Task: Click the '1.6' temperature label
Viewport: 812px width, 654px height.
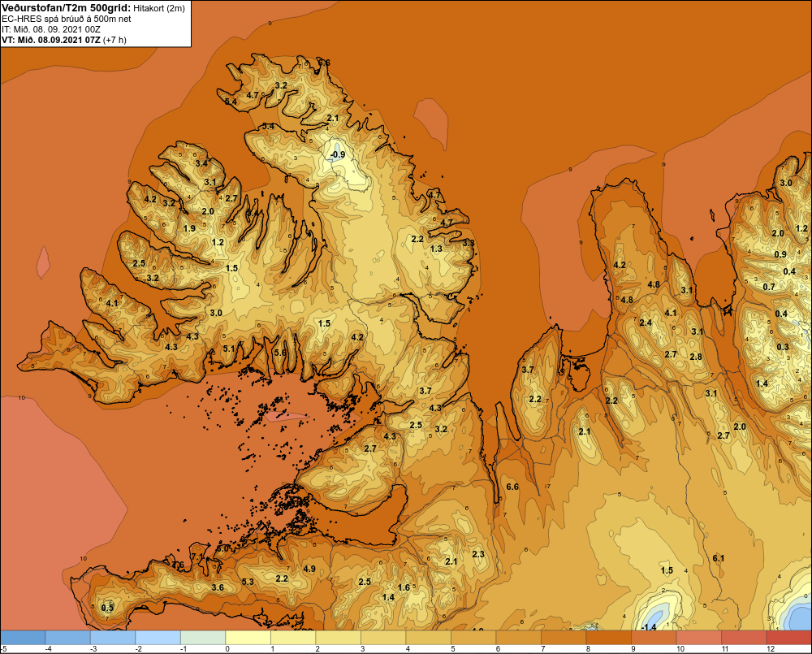Action: coord(404,587)
